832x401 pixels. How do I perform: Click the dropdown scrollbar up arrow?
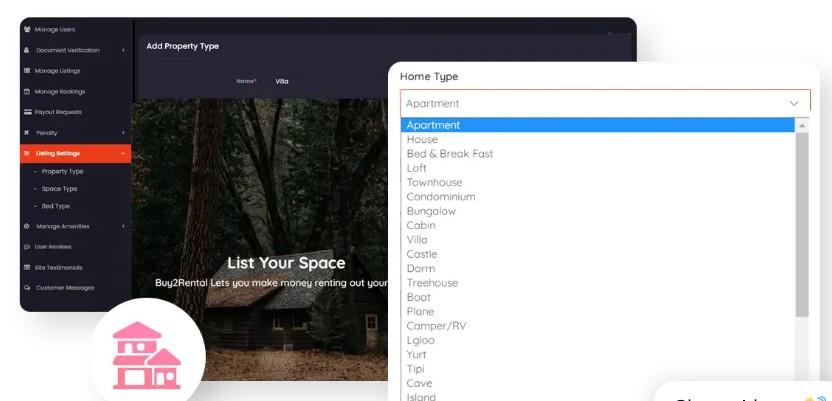(x=802, y=126)
